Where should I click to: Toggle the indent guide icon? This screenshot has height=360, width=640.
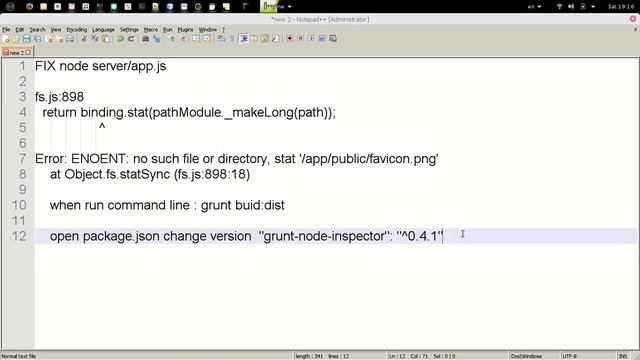click(244, 39)
